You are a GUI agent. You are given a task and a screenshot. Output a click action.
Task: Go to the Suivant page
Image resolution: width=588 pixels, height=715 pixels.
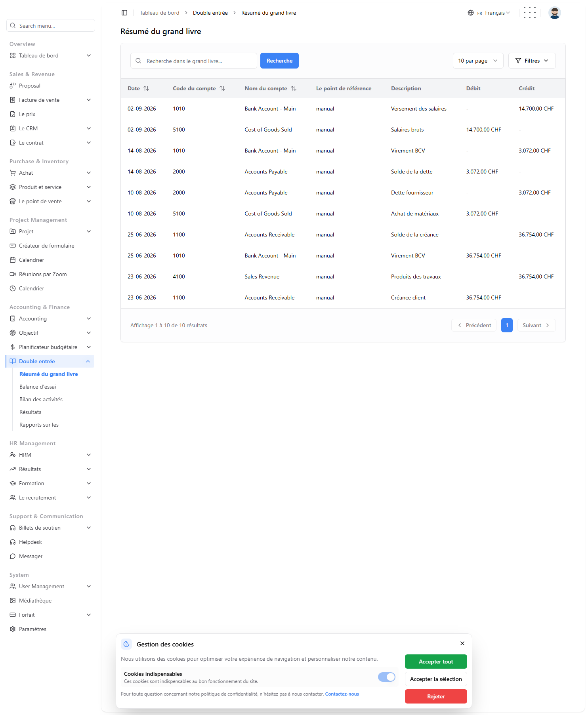(x=536, y=325)
